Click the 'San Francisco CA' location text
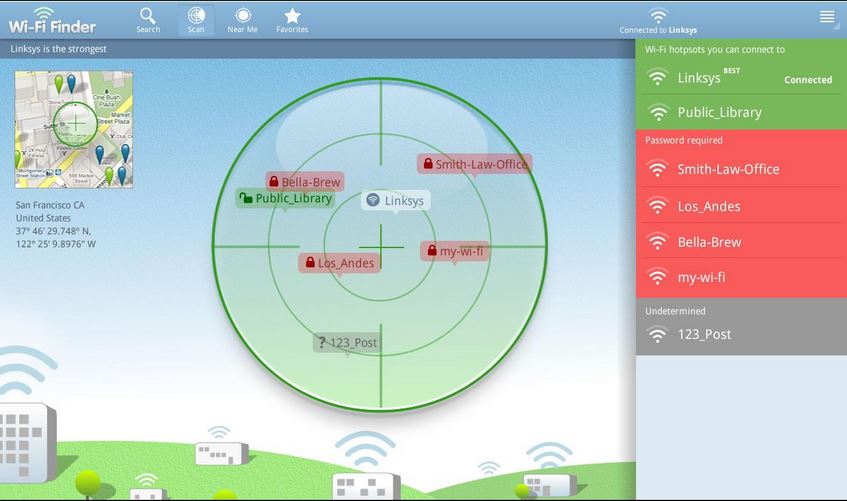This screenshot has width=847, height=501. point(50,205)
